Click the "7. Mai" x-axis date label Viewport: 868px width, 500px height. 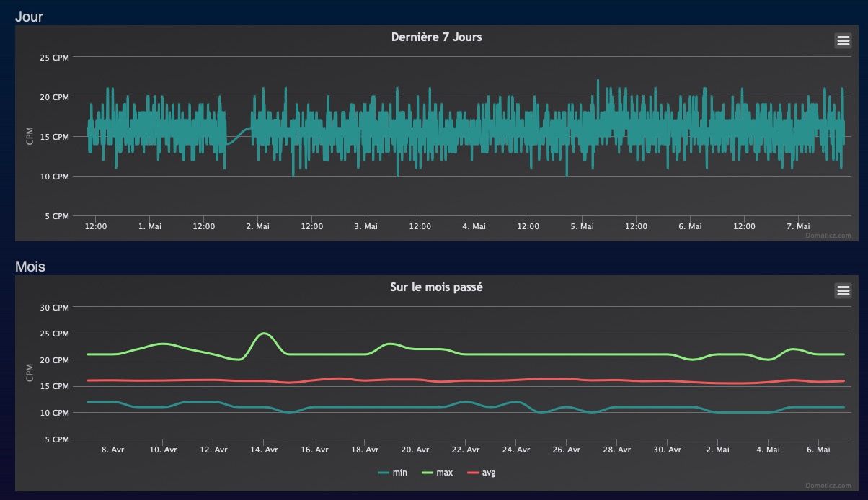coord(798,226)
